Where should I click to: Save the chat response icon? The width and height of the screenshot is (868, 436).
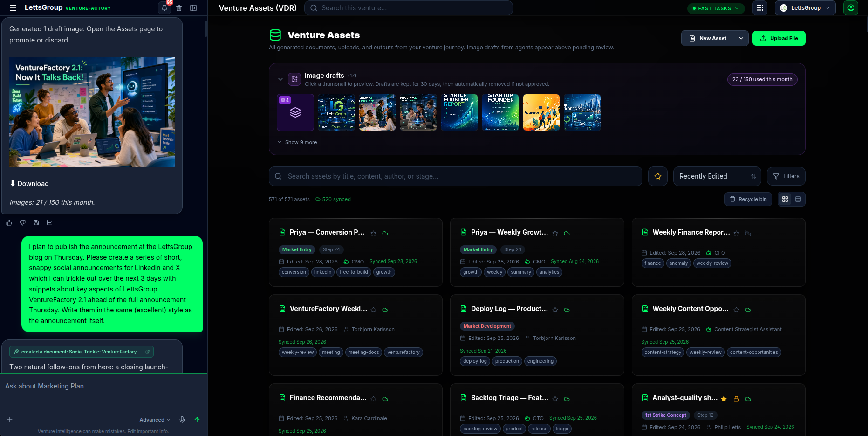36,223
